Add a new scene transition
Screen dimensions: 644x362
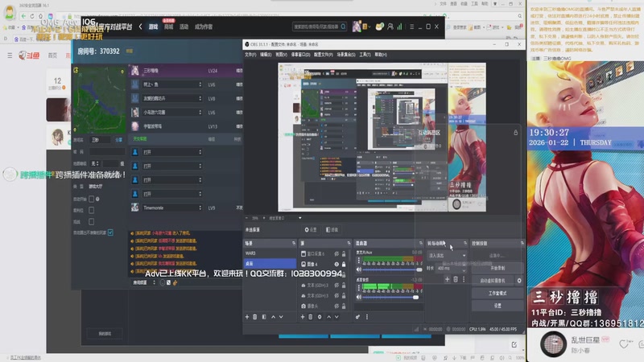point(448,279)
